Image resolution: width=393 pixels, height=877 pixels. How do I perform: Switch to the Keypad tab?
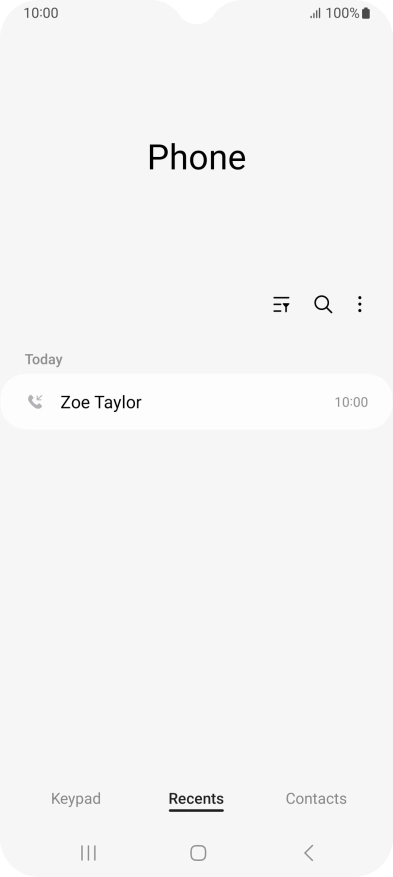tap(76, 799)
